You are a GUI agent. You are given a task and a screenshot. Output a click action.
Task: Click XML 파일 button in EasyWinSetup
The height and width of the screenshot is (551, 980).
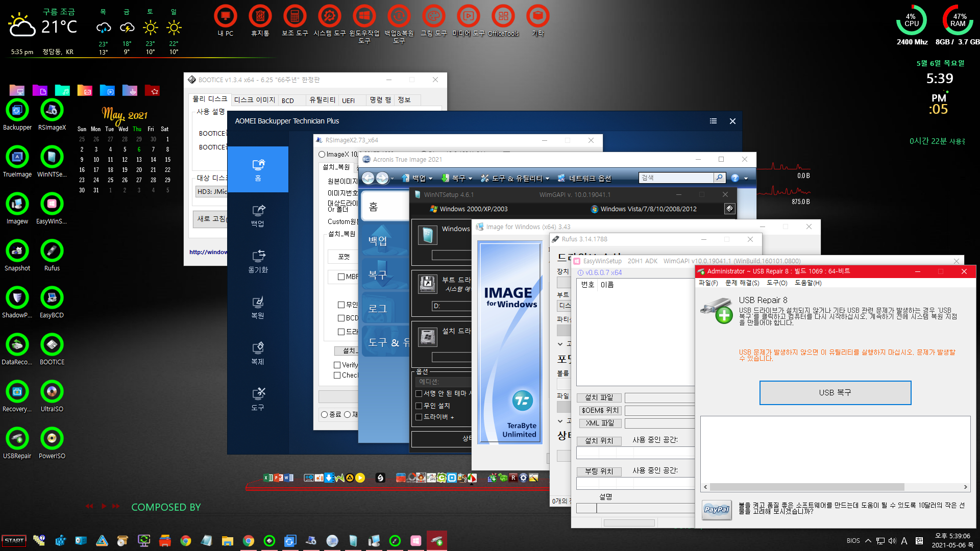[x=600, y=423]
